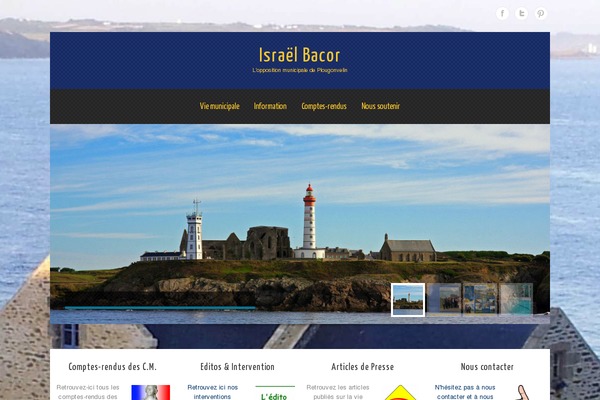The width and height of the screenshot is (600, 400).
Task: Click the slideshow progress bar
Action: (x=160, y=308)
